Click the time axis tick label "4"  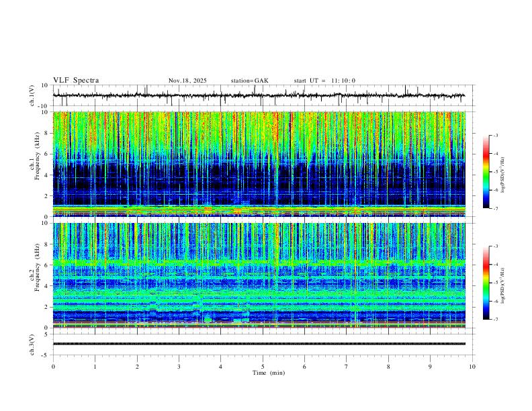[220, 367]
